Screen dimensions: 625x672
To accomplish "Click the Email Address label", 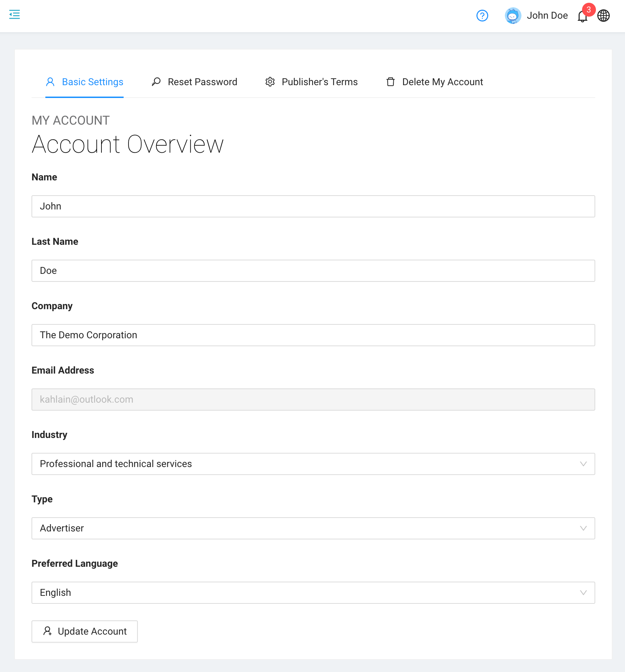I will coord(63,370).
